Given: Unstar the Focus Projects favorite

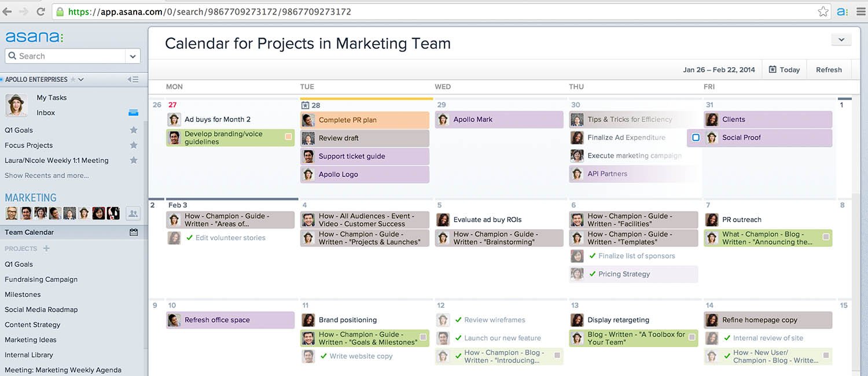Looking at the screenshot, I should [x=134, y=145].
